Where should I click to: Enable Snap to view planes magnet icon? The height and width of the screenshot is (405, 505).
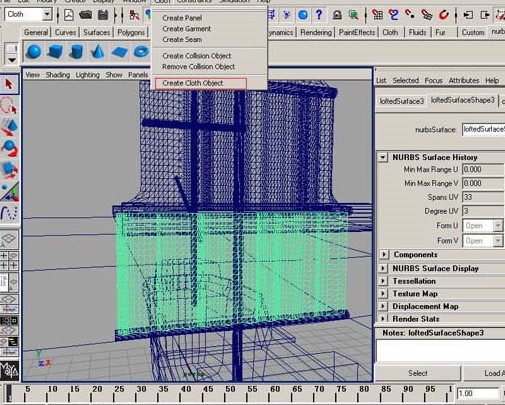(427, 15)
